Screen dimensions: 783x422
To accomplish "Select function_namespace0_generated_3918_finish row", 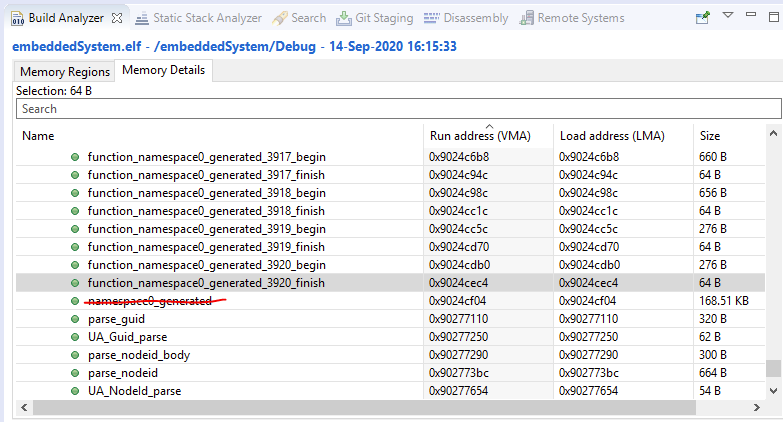I will tap(391, 211).
